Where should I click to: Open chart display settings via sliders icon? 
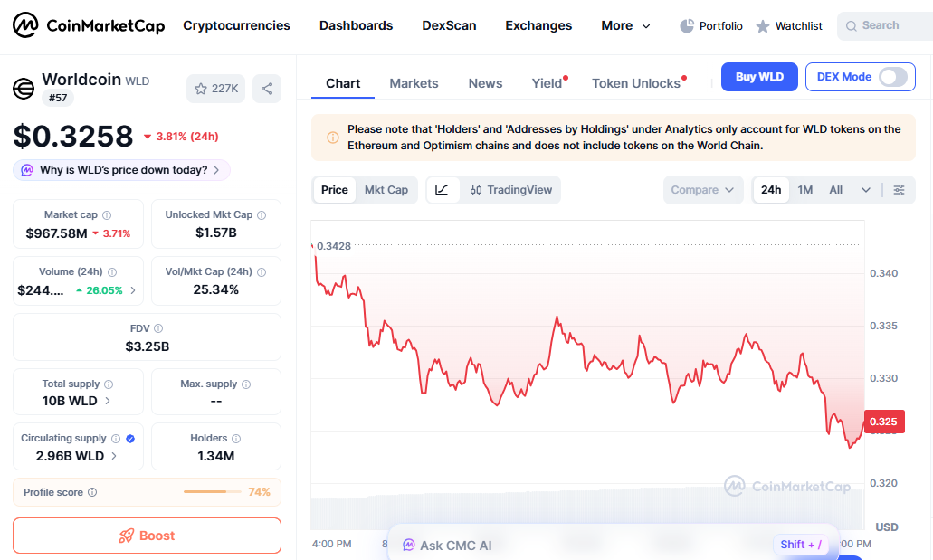tap(900, 190)
